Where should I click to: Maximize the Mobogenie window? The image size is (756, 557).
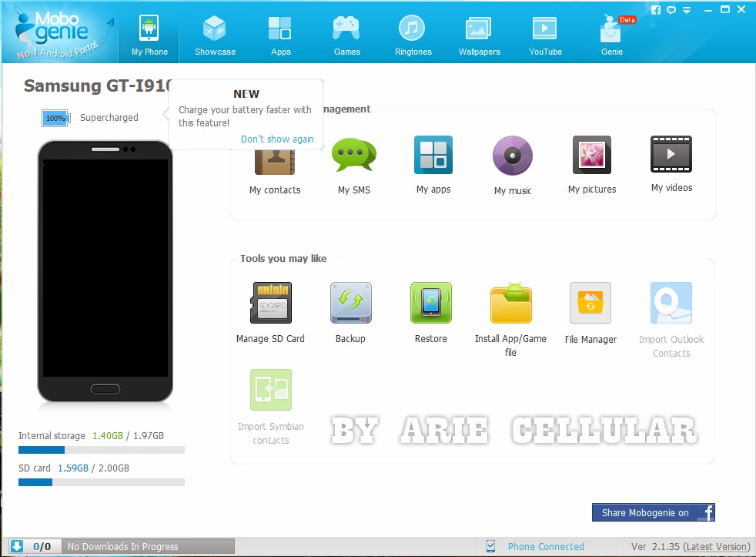tap(724, 9)
